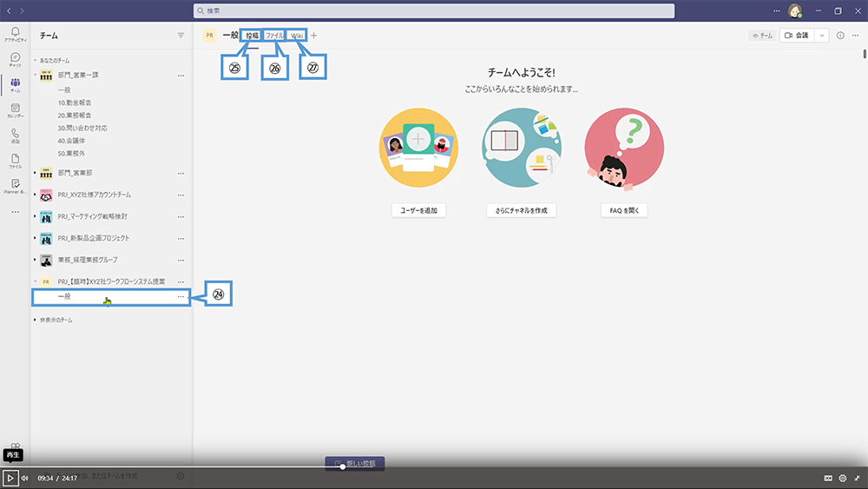The width and height of the screenshot is (868, 489).
Task: Open the Calls phone icon
Action: point(15,135)
